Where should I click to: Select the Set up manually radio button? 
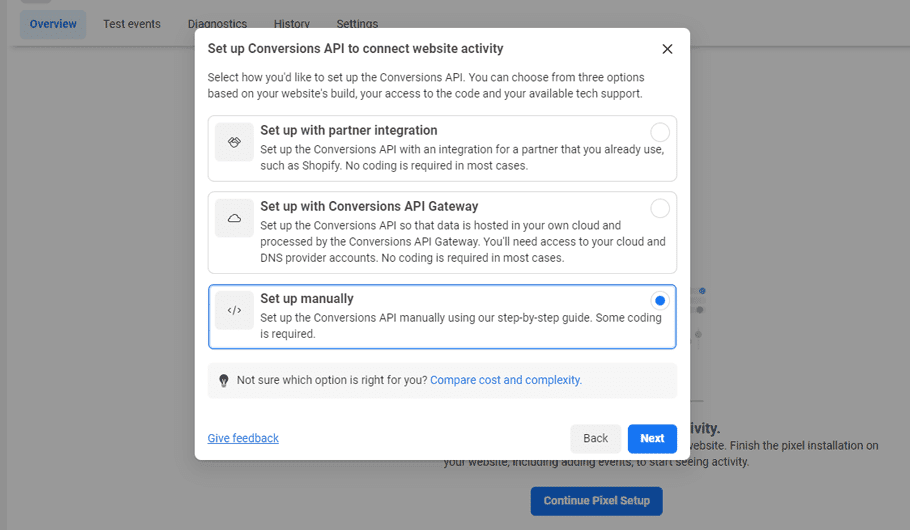click(x=660, y=301)
